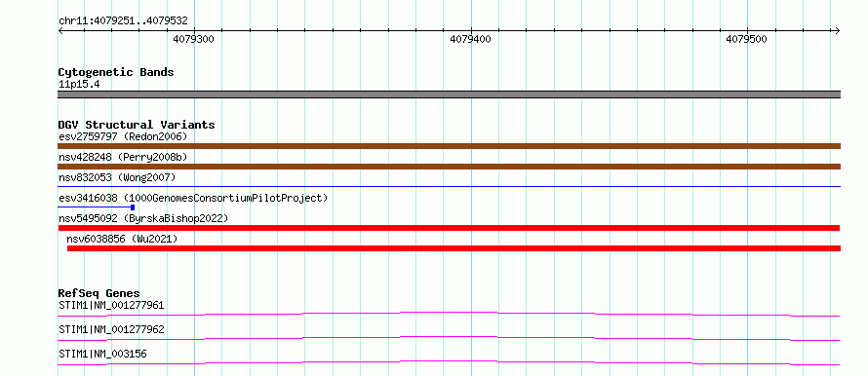This screenshot has height=376, width=868.
Task: Click the right arrow of the ruler
Action: pyautogui.click(x=837, y=30)
